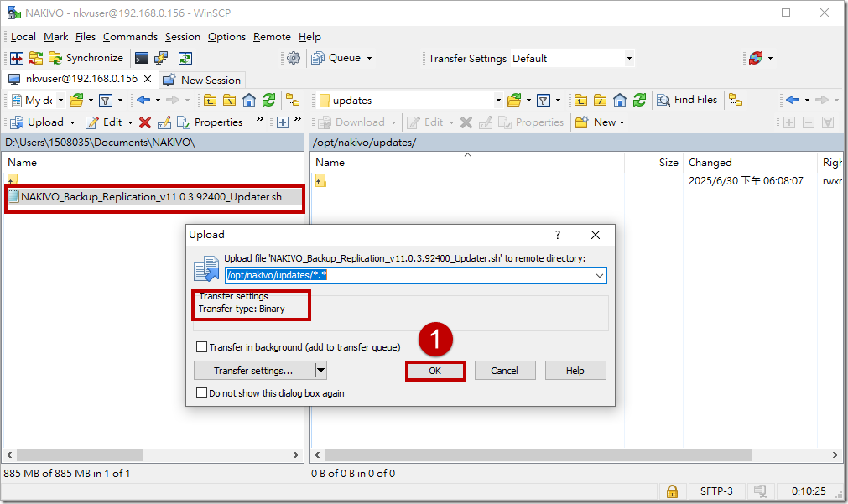Click the lock icon in the status bar

click(x=672, y=491)
